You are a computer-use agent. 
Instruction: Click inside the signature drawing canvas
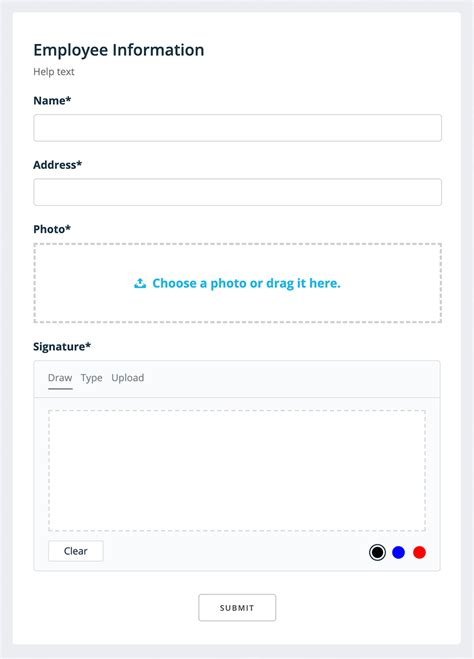[237, 471]
